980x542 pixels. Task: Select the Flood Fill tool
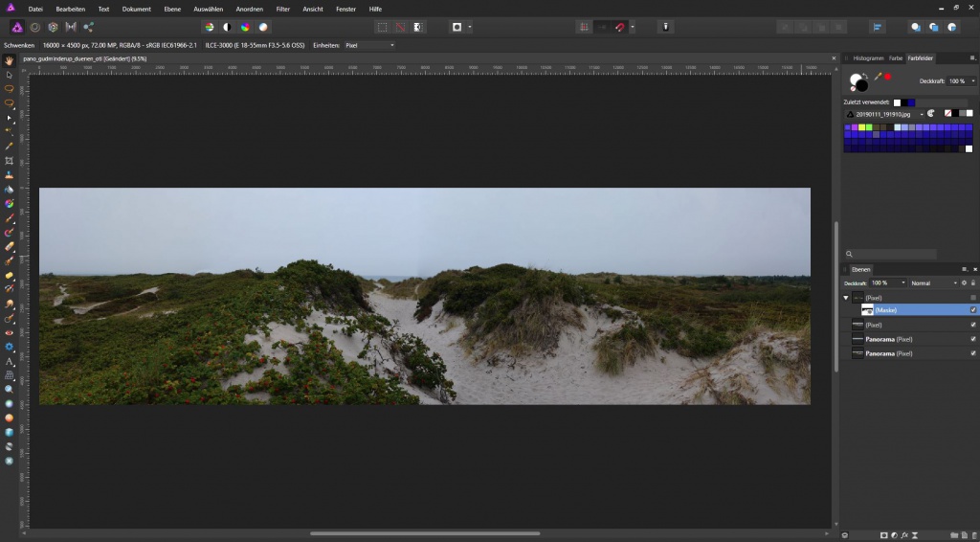pos(10,190)
